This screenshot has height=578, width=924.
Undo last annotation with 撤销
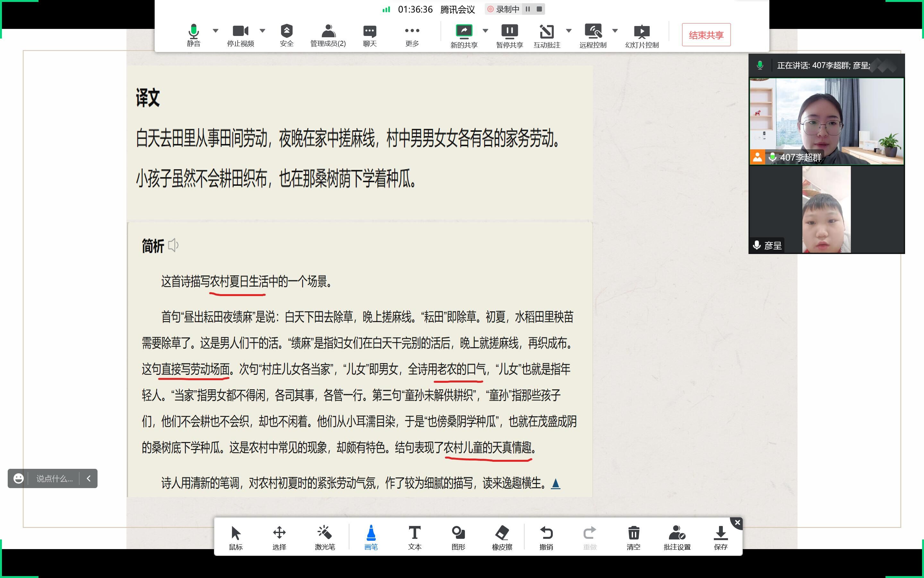point(546,538)
